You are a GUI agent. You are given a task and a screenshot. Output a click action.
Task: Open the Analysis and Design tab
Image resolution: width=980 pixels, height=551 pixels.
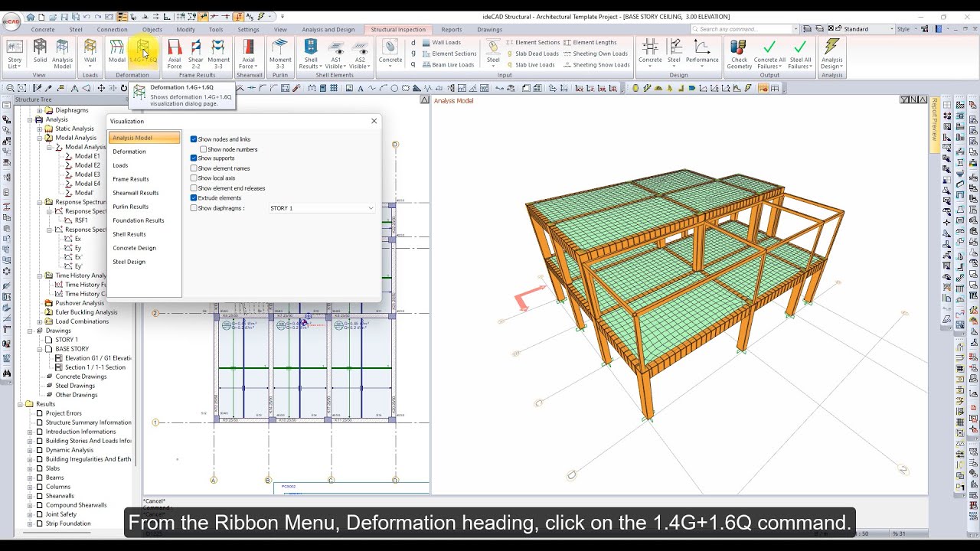328,30
